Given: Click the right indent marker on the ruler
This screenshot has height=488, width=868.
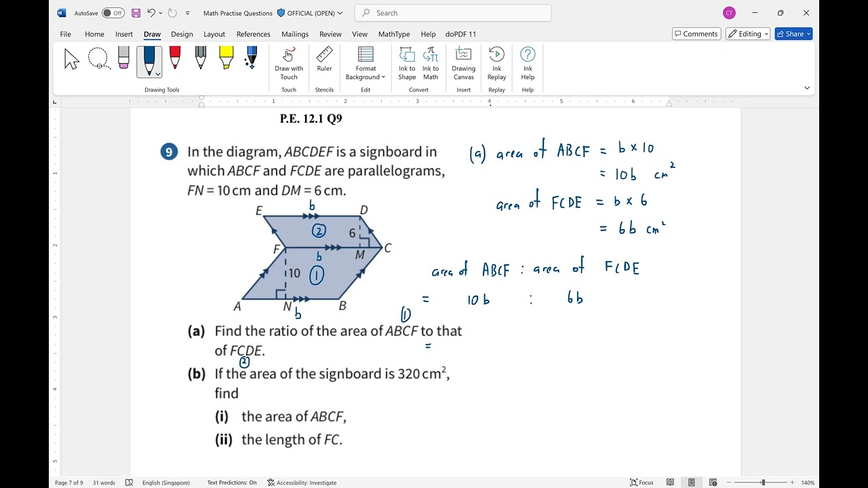Looking at the screenshot, I should pyautogui.click(x=669, y=104).
